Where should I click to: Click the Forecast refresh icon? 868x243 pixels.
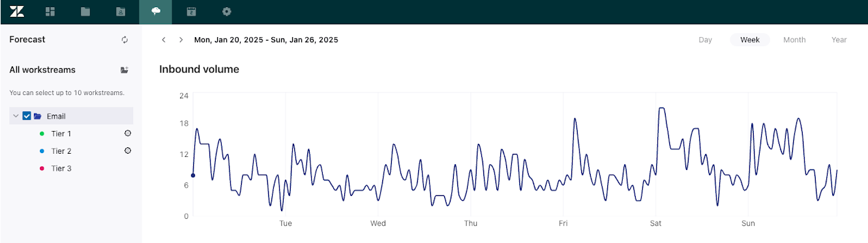pyautogui.click(x=125, y=40)
